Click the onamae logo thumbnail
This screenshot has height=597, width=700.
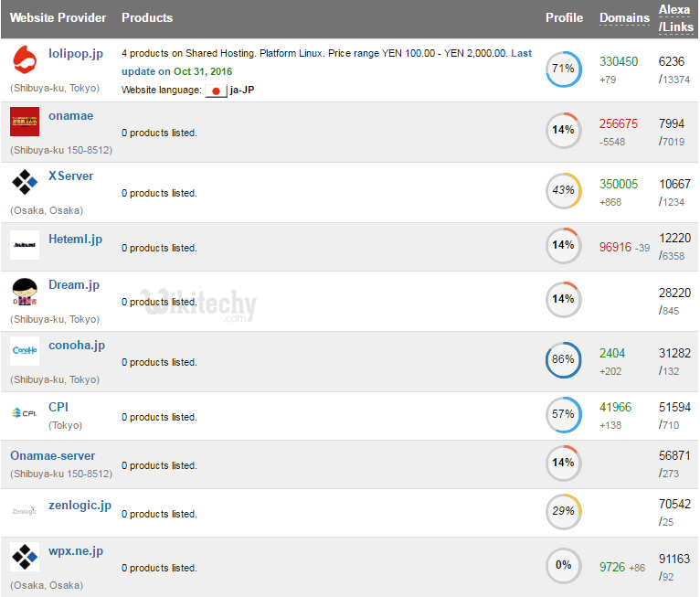(25, 122)
